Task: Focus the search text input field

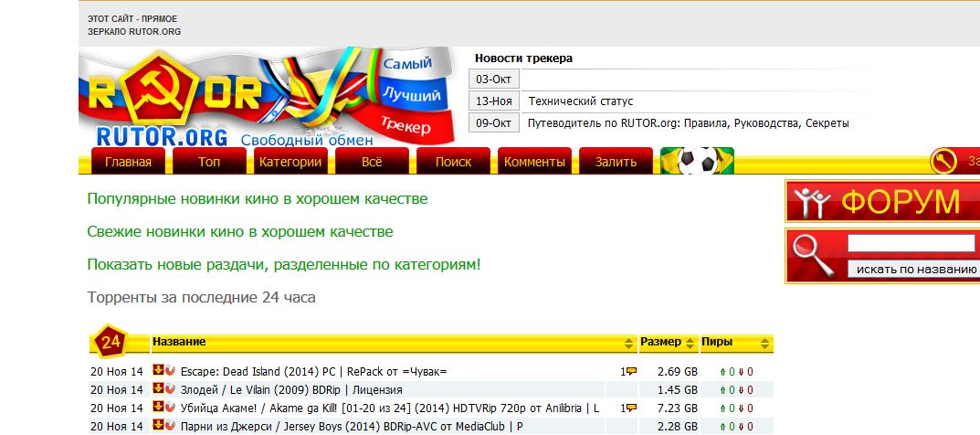Action: [x=912, y=243]
